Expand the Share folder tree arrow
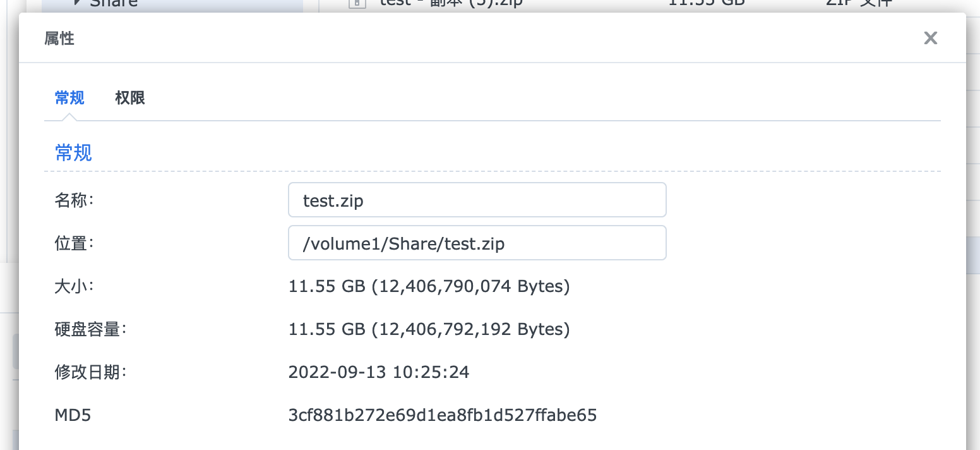980x450 pixels. [x=77, y=3]
